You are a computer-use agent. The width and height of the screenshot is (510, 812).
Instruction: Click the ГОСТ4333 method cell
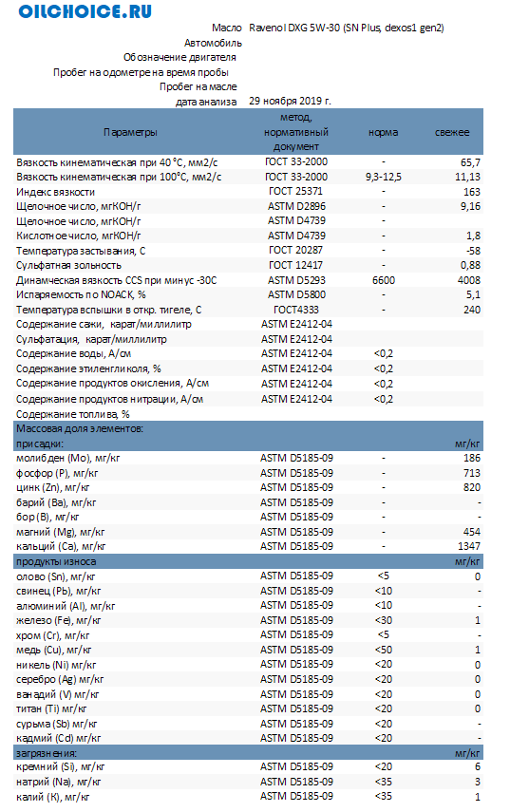[x=296, y=311]
